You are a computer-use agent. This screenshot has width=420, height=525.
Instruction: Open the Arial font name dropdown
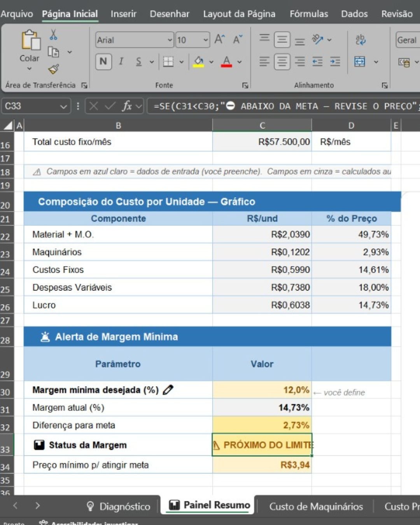[x=170, y=40]
